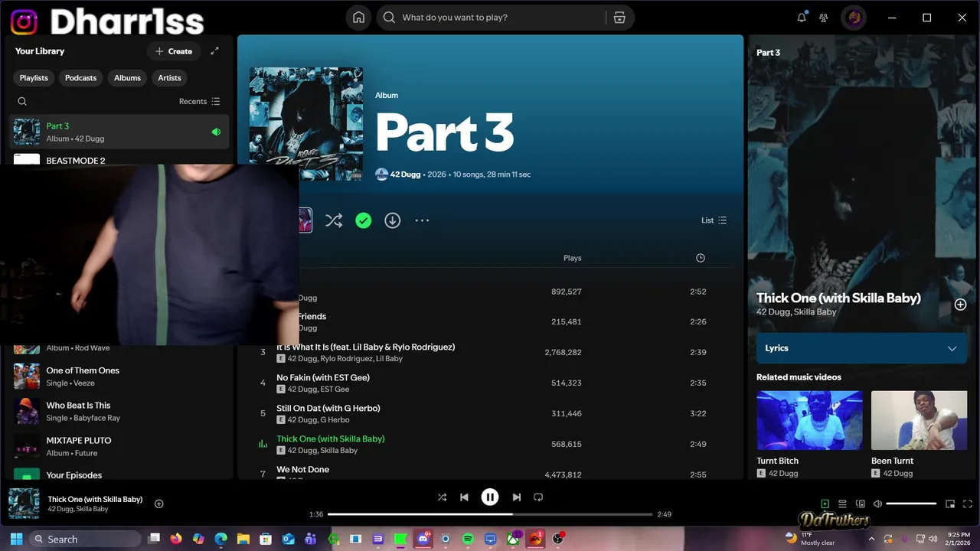Open the user profile avatar
980x551 pixels.
point(854,18)
